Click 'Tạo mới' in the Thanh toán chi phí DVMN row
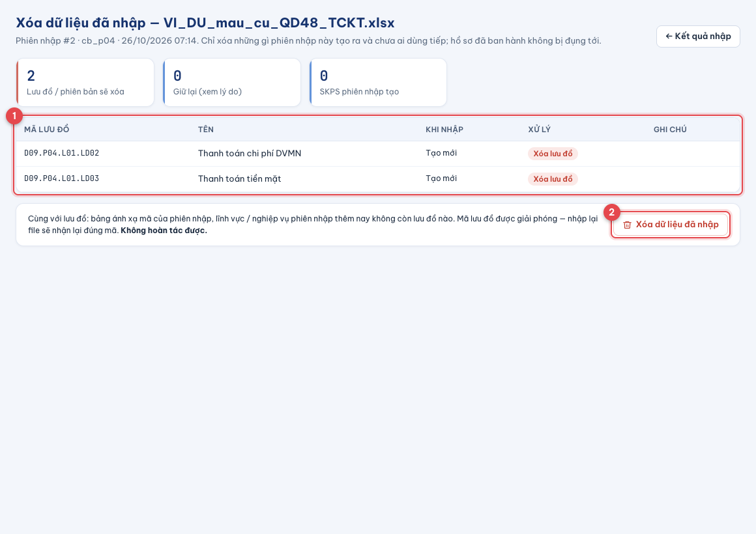756x534 pixels. click(x=441, y=153)
